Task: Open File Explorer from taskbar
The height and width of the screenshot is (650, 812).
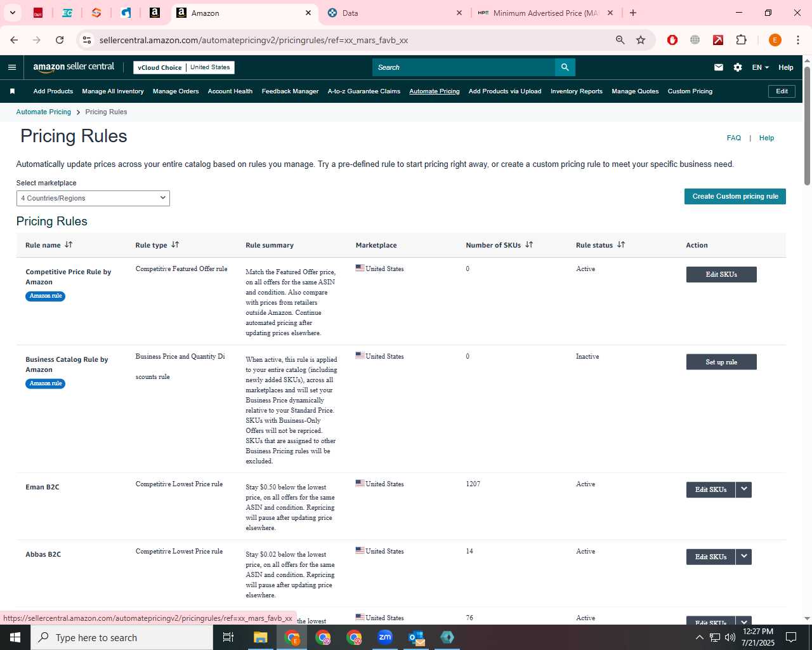Action: 261,637
